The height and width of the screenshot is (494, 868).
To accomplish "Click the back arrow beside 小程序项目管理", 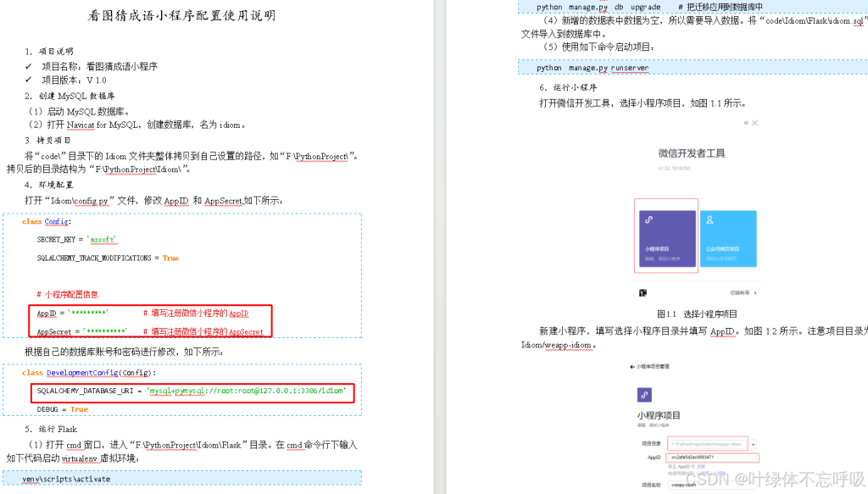I will click(632, 366).
